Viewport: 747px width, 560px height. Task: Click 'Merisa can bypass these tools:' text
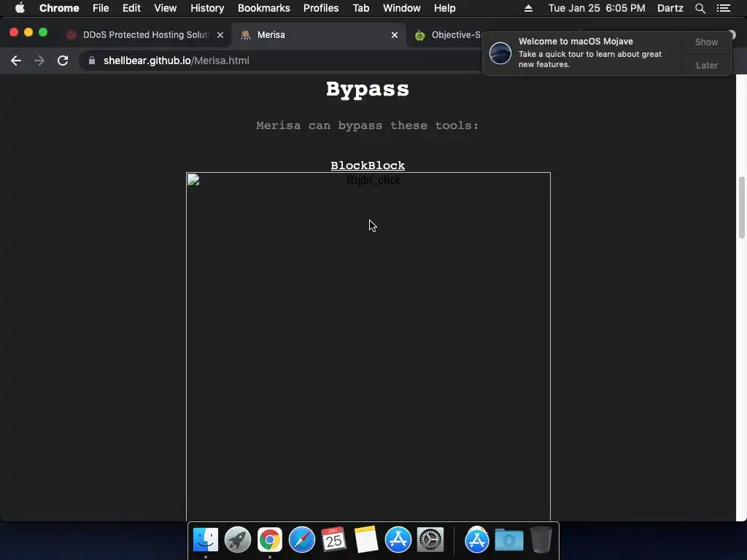coord(368,125)
